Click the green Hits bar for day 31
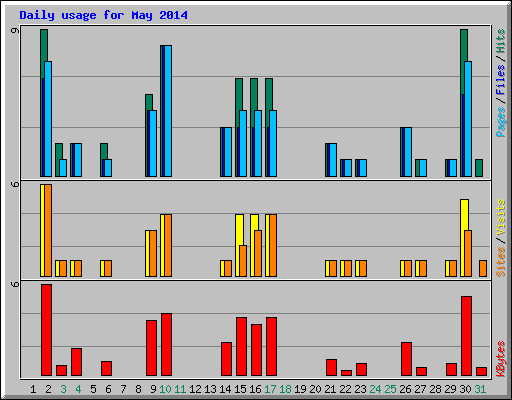Screen dimensions: 512x400 [479, 168]
